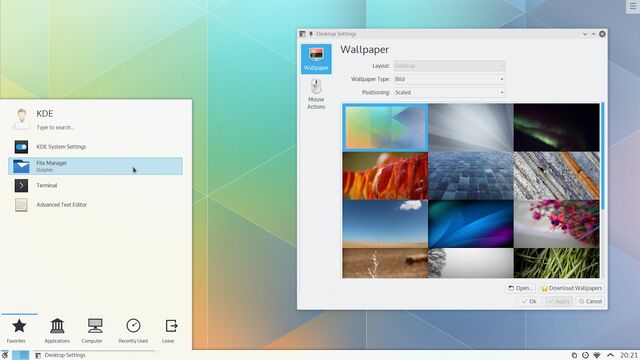Expand hidden system tray icons arrow
640x360 pixels.
coord(610,355)
